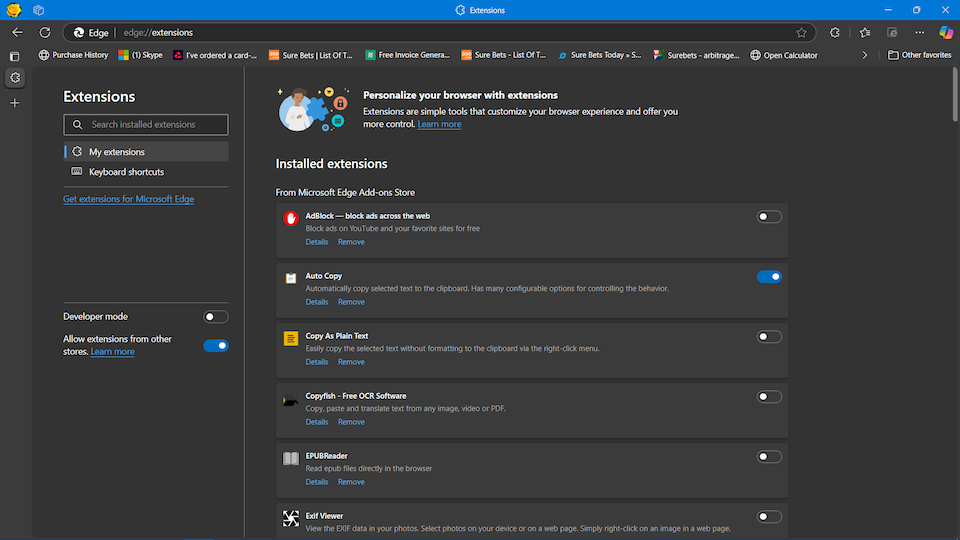Screen dimensions: 960x540
Task: Open the Collections toolbar icon
Action: click(892, 32)
